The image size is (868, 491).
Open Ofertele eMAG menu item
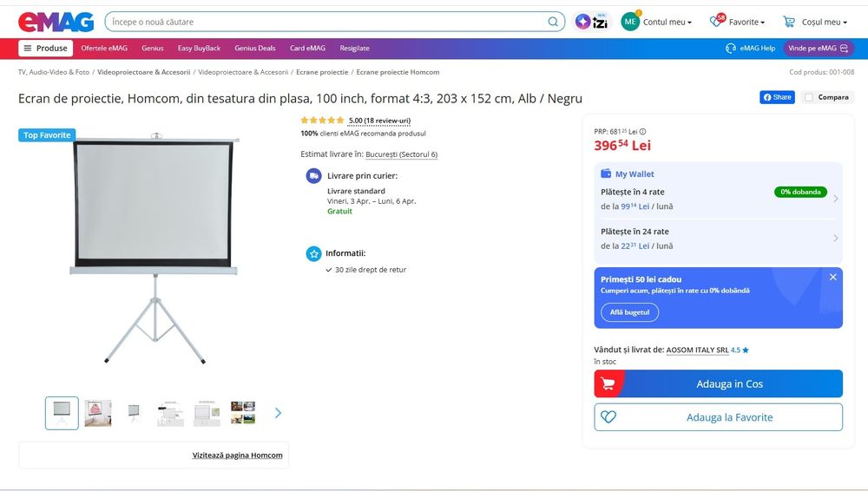tap(104, 49)
